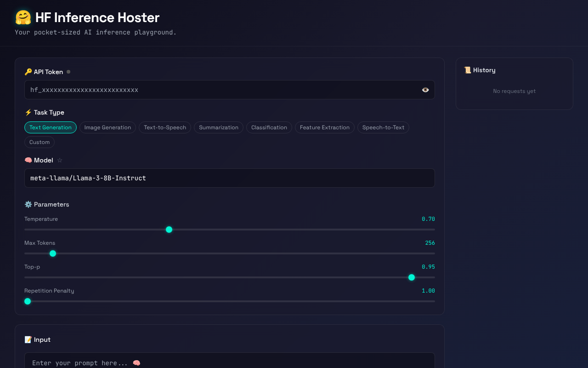Select the Image Generation task type
588x368 pixels.
107,127
